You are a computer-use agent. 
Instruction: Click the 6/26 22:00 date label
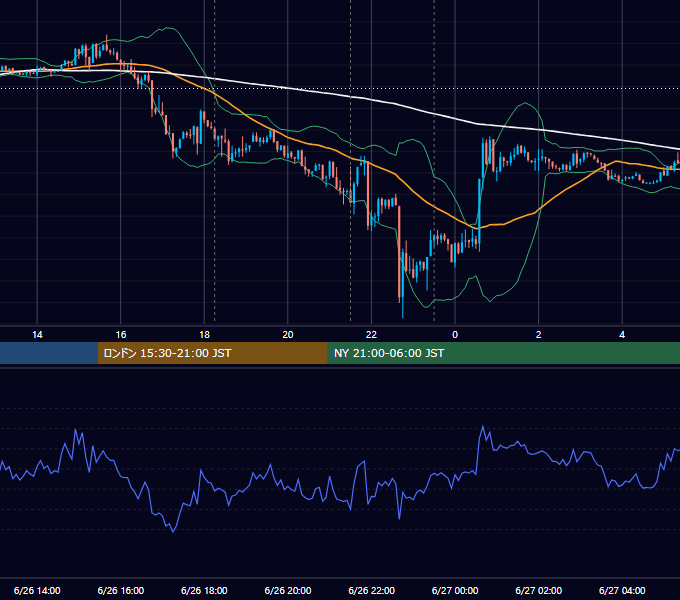[372, 590]
